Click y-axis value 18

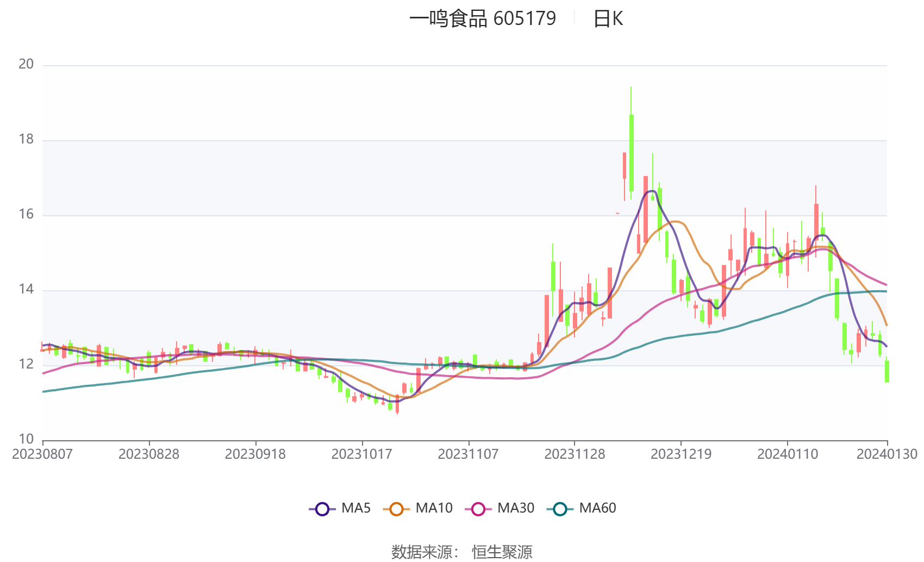pos(26,139)
